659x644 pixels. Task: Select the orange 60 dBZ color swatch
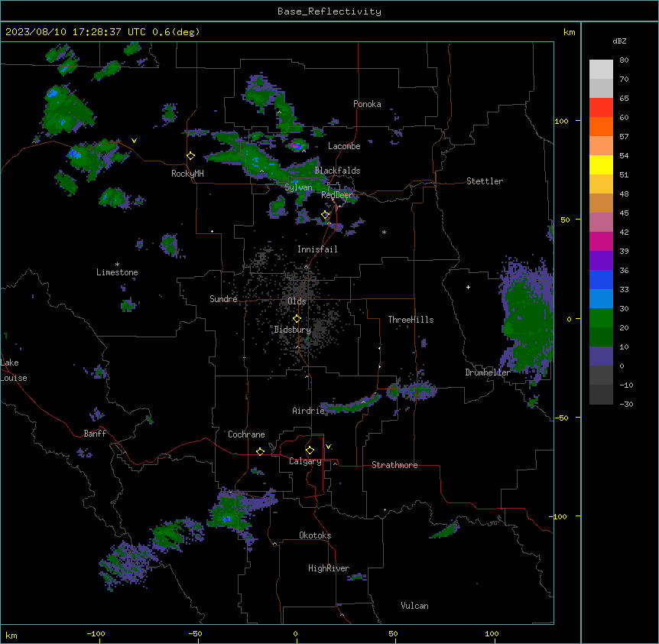pyautogui.click(x=601, y=127)
